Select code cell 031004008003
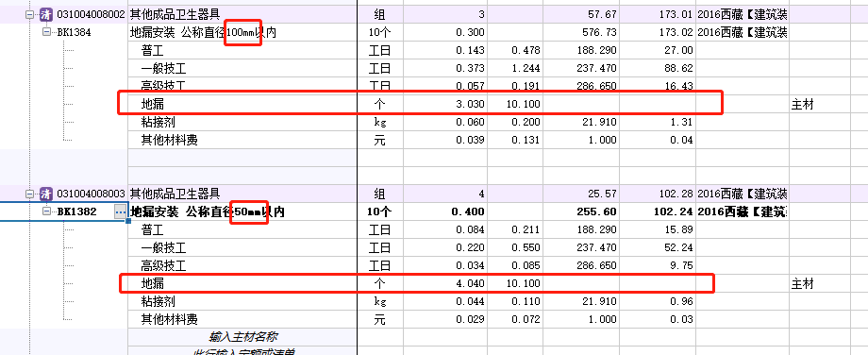 coord(91,194)
